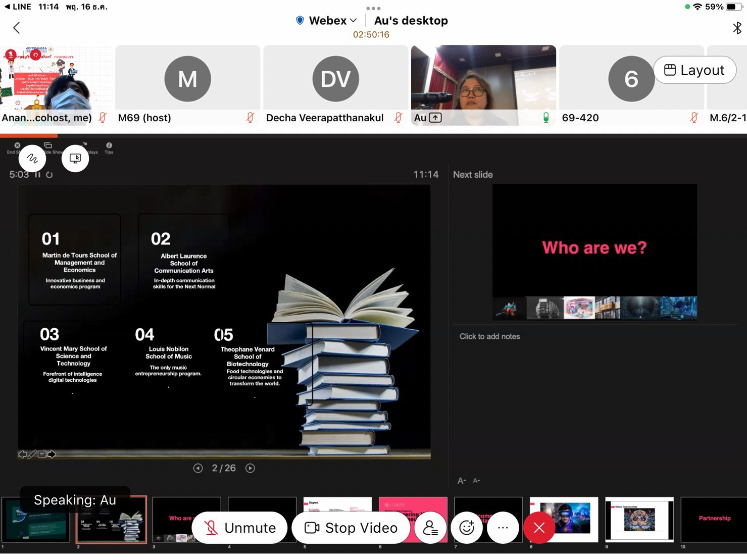Open the Layout options
The width and height of the screenshot is (747, 560).
pos(694,70)
